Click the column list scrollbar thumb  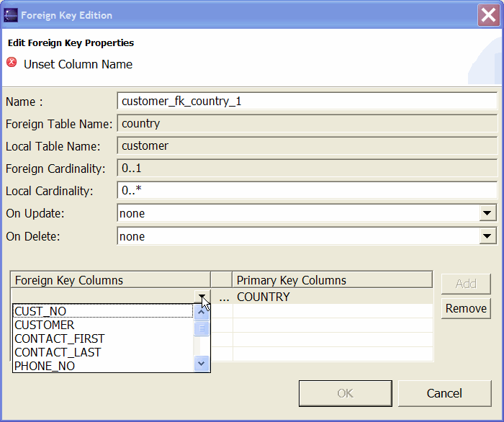coord(202,328)
